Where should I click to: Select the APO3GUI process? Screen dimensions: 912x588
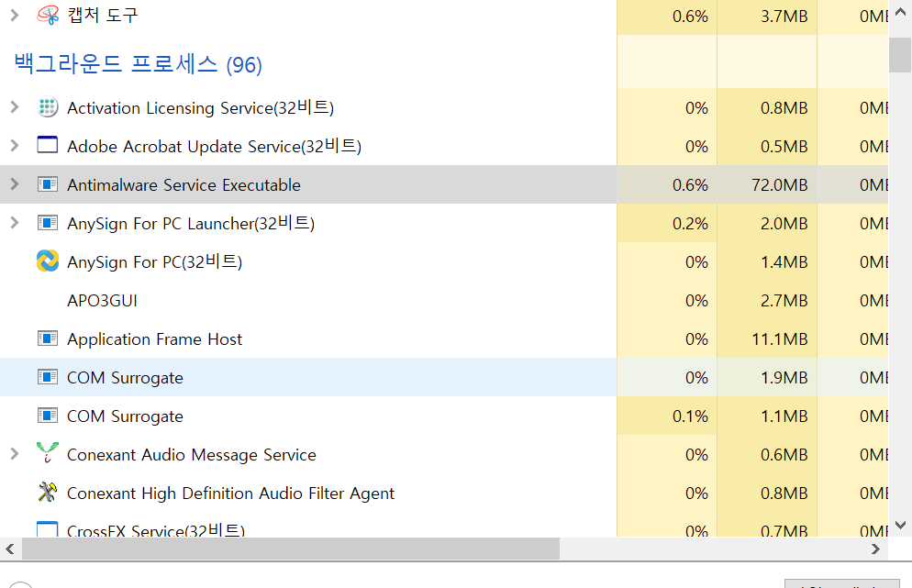click(x=103, y=301)
